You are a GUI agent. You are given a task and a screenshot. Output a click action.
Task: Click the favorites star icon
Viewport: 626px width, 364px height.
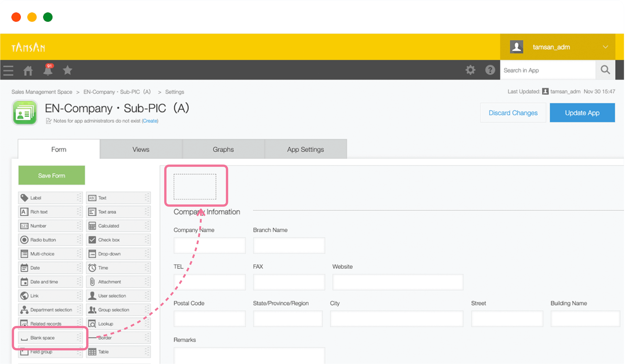[x=67, y=70]
